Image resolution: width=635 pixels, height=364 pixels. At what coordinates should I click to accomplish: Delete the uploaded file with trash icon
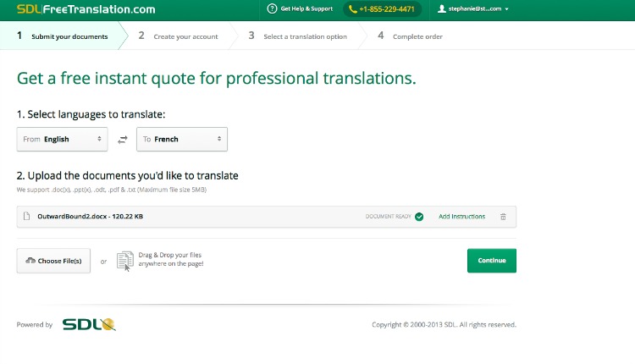[x=503, y=217]
